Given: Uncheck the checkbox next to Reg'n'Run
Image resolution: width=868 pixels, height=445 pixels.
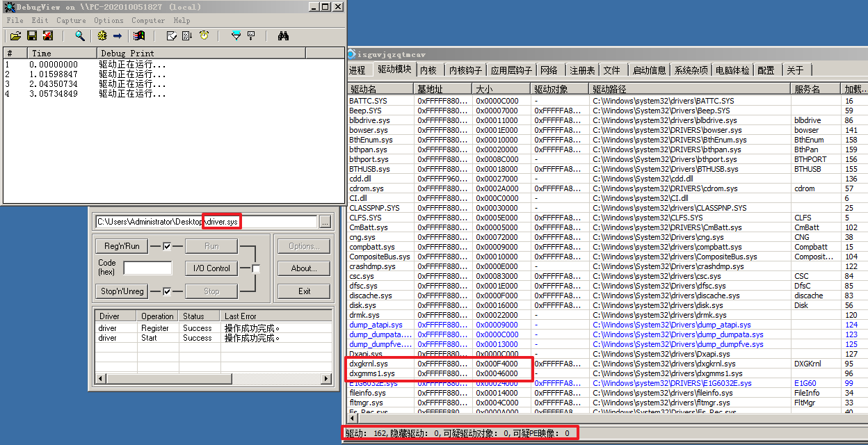Looking at the screenshot, I should pos(167,246).
